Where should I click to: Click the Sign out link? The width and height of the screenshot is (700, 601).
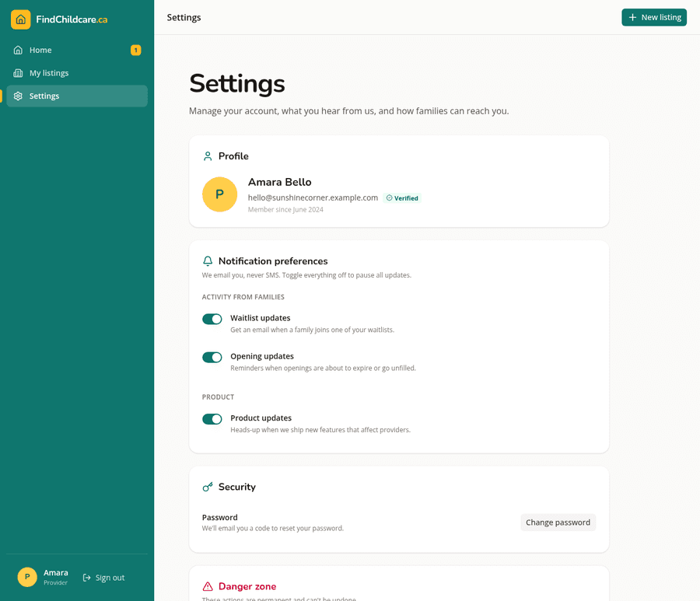coord(103,578)
